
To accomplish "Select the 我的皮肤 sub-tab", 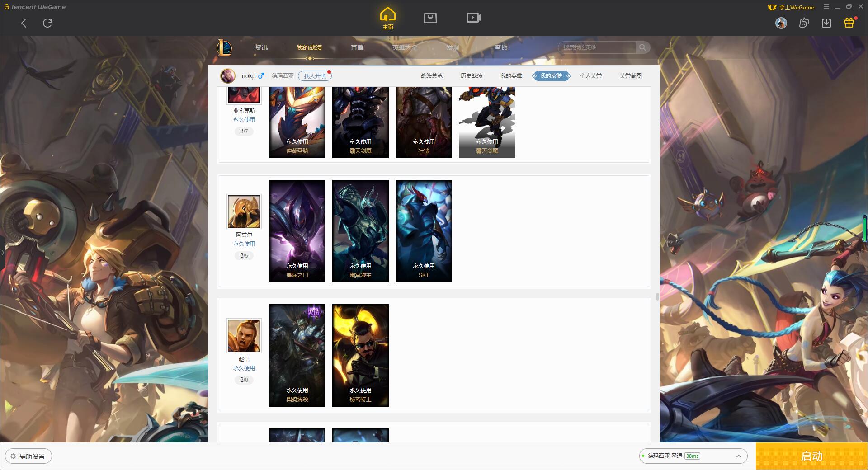I will click(551, 76).
